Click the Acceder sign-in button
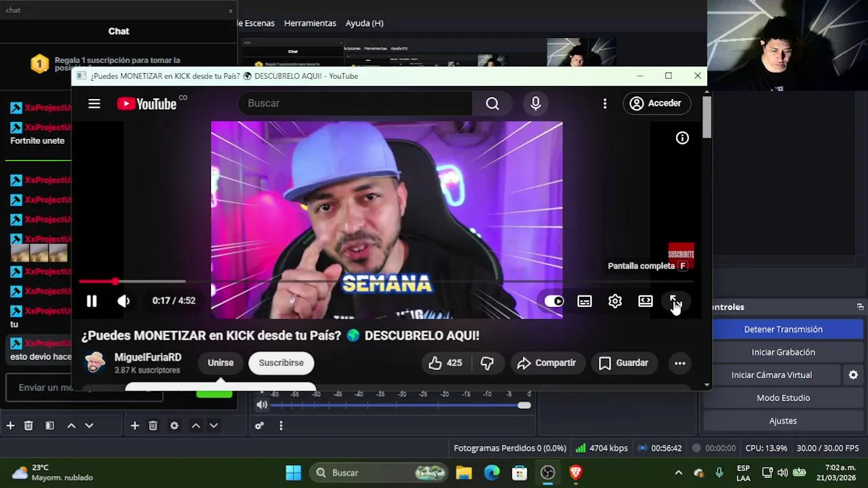 point(656,103)
